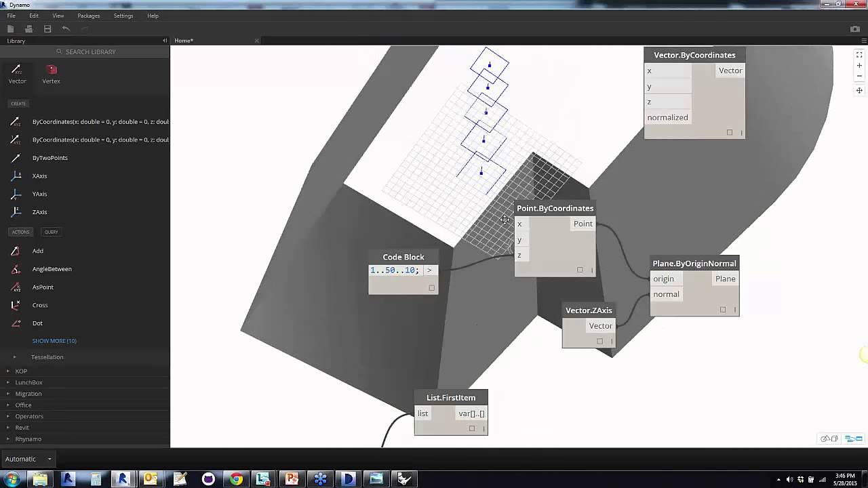Viewport: 868px width, 488px height.
Task: Click the XAxis node icon
Action: coord(17,176)
